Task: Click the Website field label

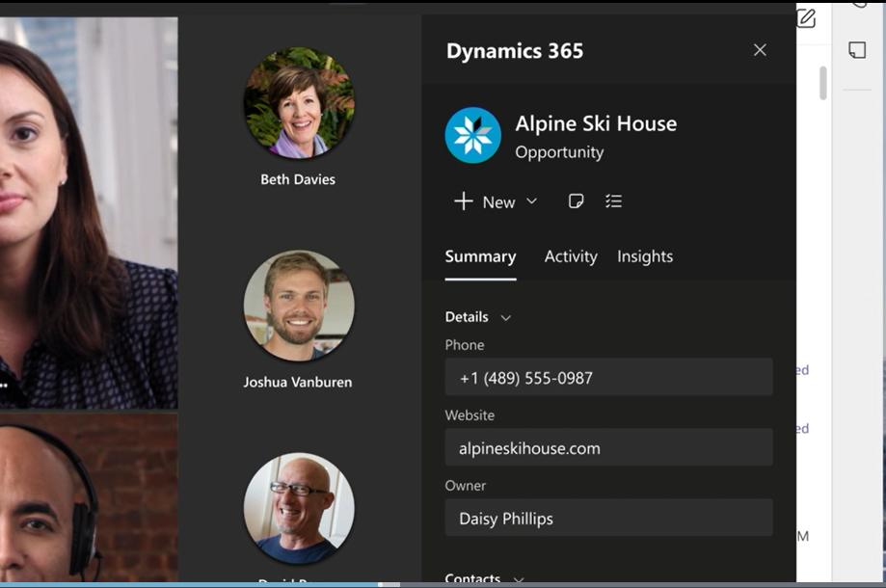Action: (x=470, y=415)
